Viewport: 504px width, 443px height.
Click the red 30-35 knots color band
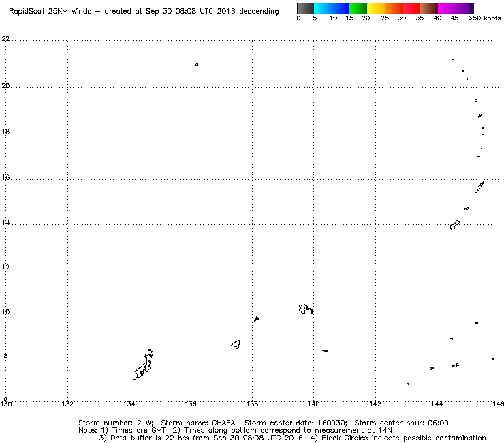tap(411, 8)
